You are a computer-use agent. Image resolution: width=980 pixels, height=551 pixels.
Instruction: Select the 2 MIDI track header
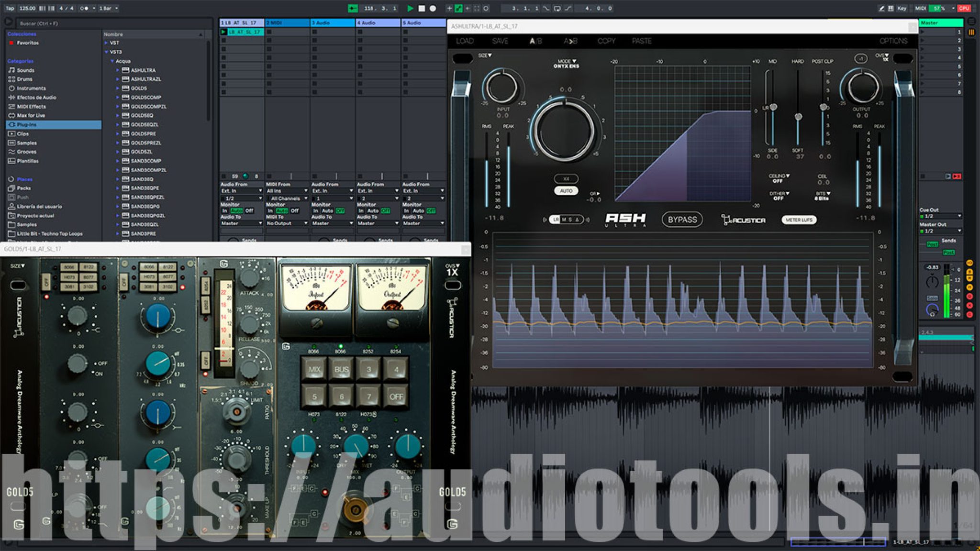pyautogui.click(x=287, y=22)
